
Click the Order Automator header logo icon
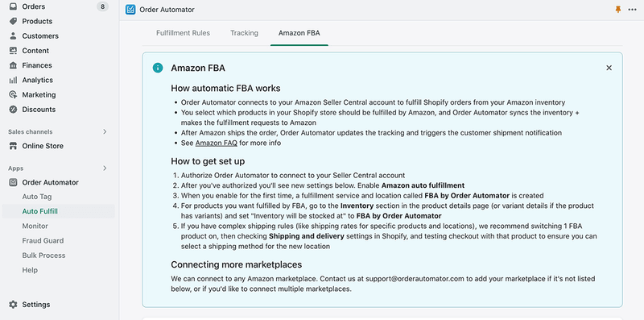tap(130, 10)
